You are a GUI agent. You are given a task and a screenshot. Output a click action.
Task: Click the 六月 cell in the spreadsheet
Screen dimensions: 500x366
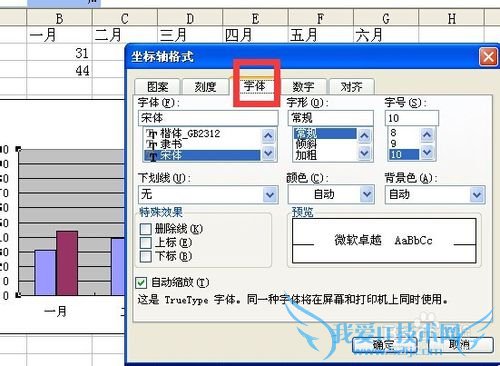click(386, 35)
